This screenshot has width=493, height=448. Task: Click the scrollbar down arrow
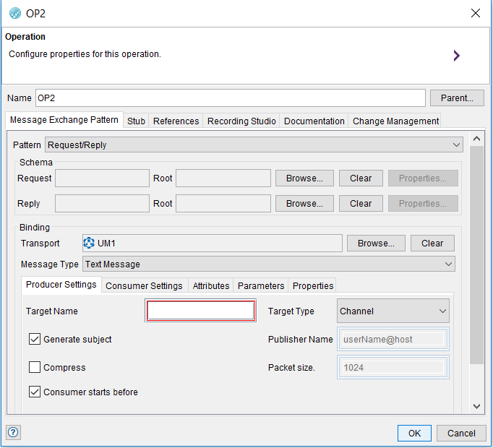coord(476,406)
